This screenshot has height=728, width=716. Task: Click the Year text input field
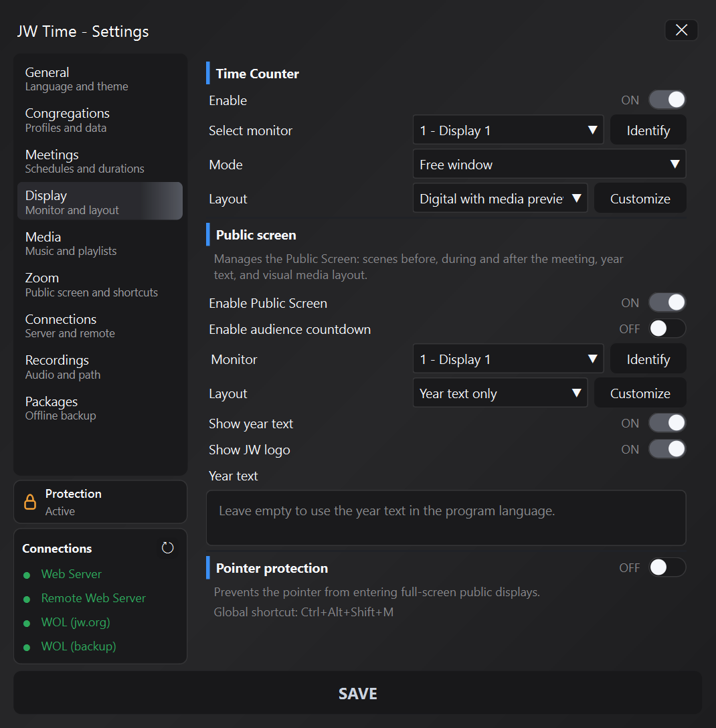(446, 518)
